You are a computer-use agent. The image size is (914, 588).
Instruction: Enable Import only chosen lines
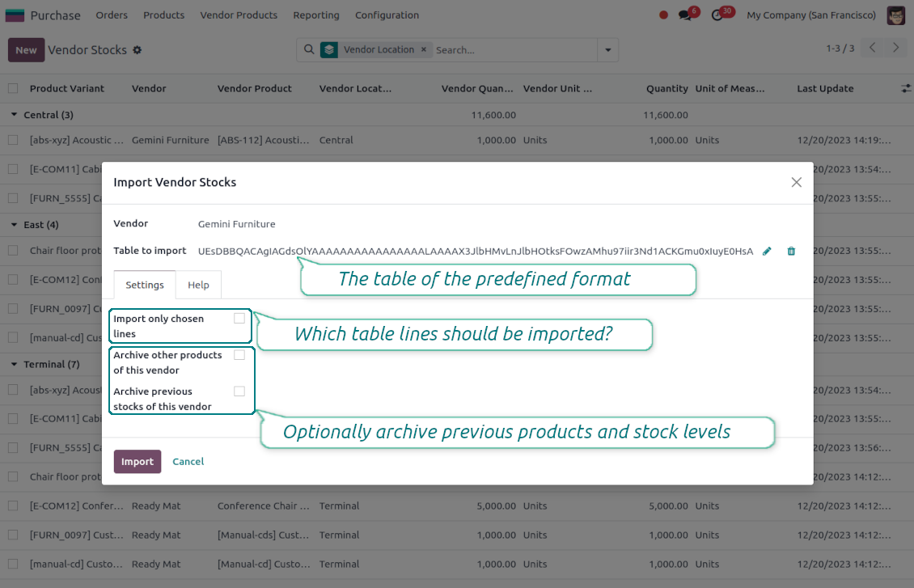coord(239,318)
